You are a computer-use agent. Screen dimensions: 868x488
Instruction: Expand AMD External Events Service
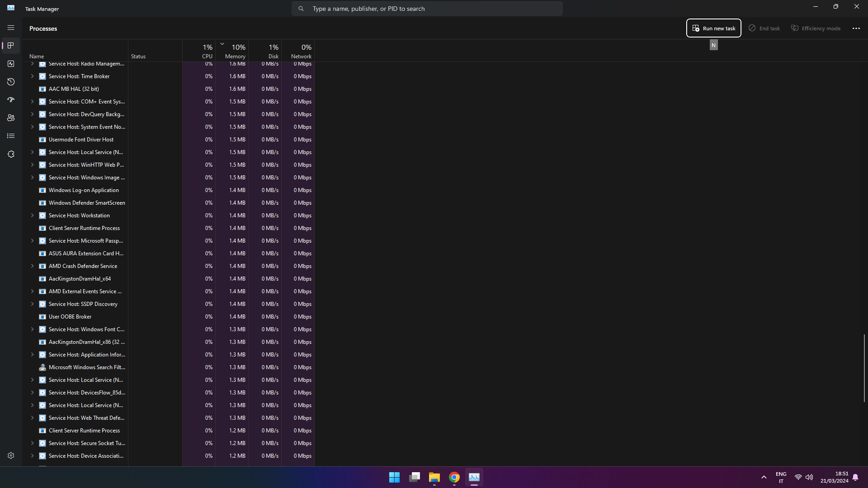coord(32,291)
